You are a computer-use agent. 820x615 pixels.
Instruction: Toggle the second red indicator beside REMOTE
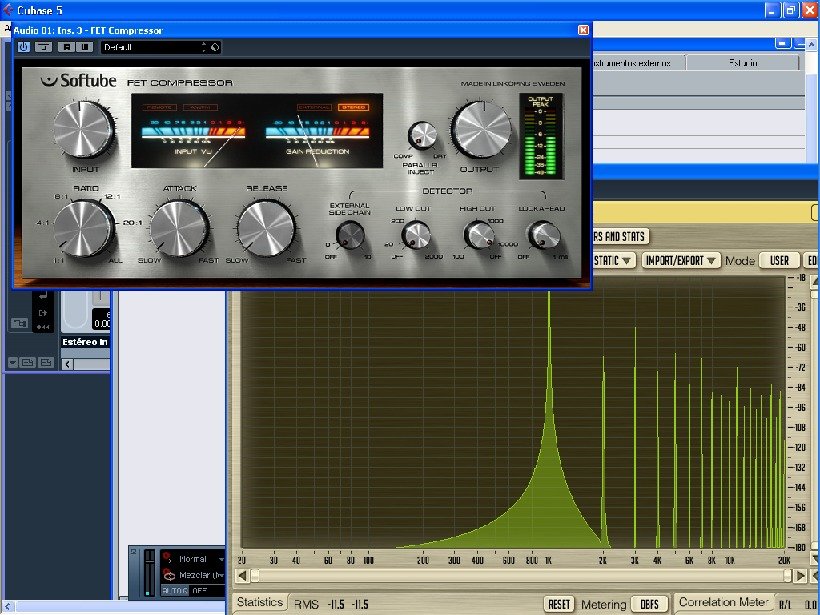point(200,107)
